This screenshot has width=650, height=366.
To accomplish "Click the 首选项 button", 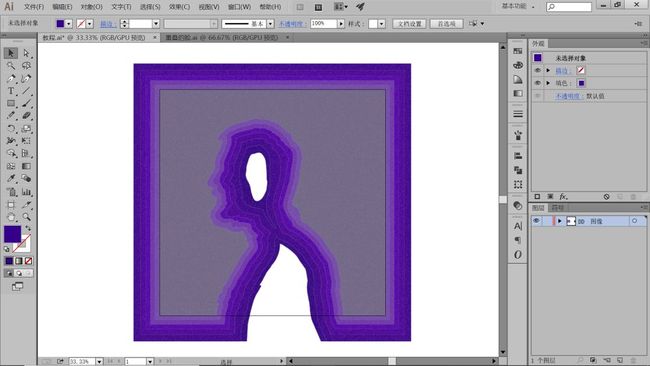I will 446,24.
